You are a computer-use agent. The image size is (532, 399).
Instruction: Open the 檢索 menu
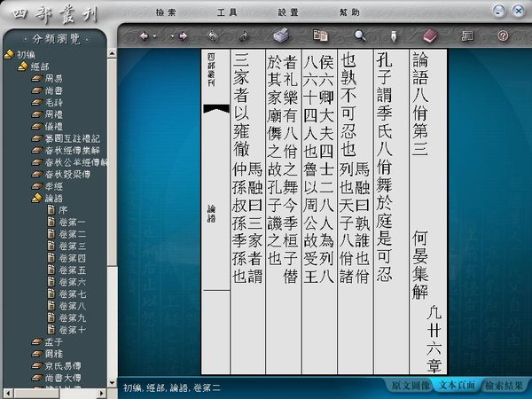pyautogui.click(x=166, y=12)
